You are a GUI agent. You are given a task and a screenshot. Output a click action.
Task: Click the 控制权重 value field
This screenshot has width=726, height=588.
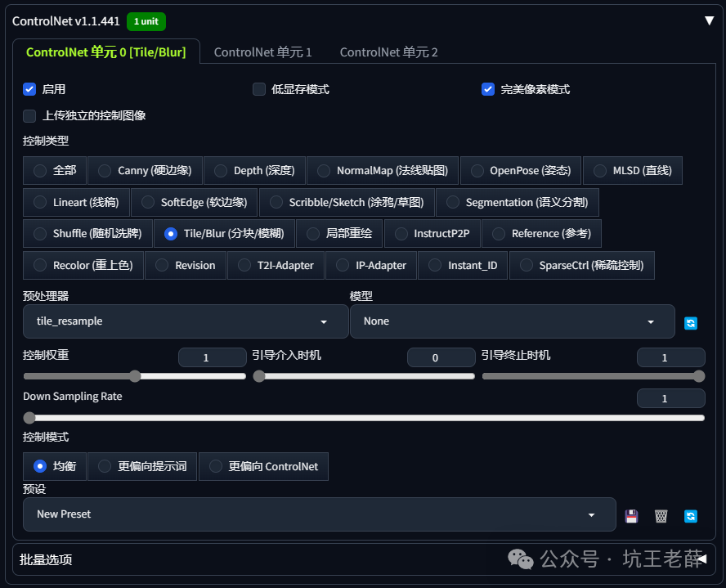pos(212,357)
